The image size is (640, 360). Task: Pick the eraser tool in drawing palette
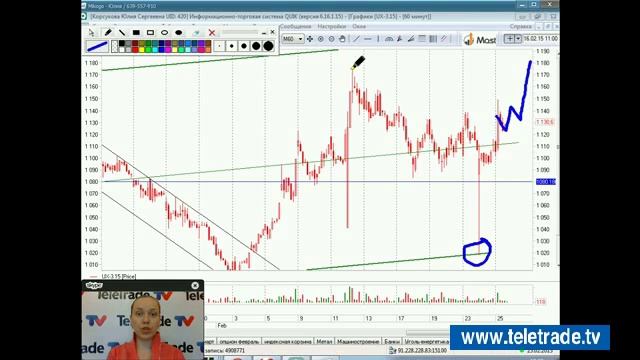point(196,33)
